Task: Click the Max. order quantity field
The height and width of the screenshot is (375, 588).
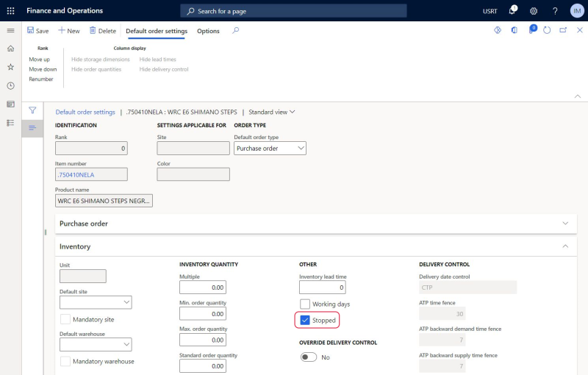Action: coord(203,340)
